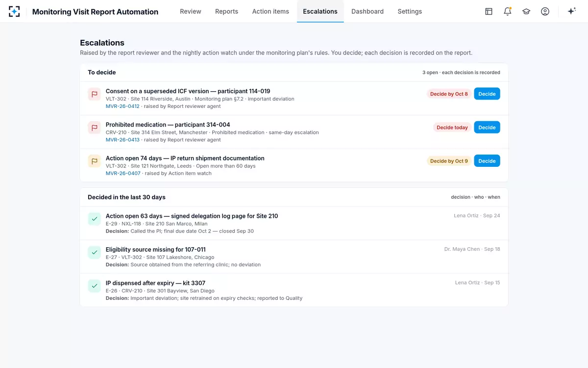
Task: Decide the superseded ICF consent escalation
Action: (487, 94)
